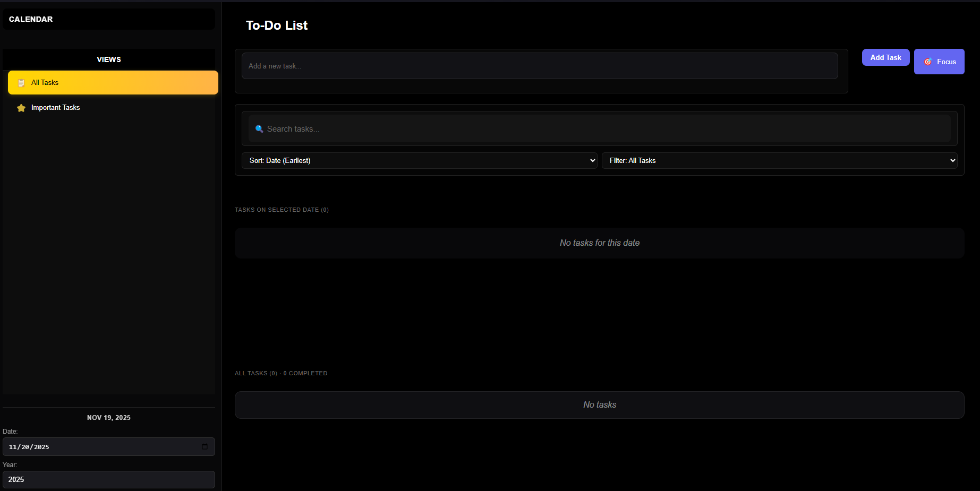Image resolution: width=980 pixels, height=491 pixels.
Task: Click the CALENDAR header
Action: click(31, 19)
